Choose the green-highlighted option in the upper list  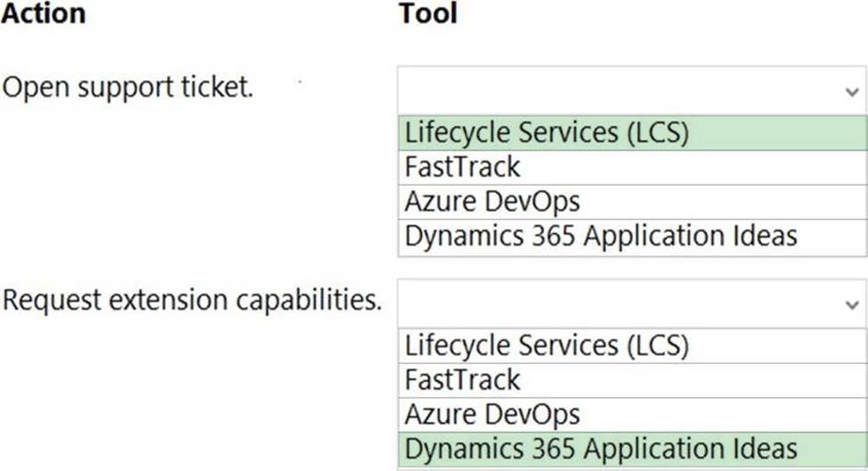(x=632, y=133)
